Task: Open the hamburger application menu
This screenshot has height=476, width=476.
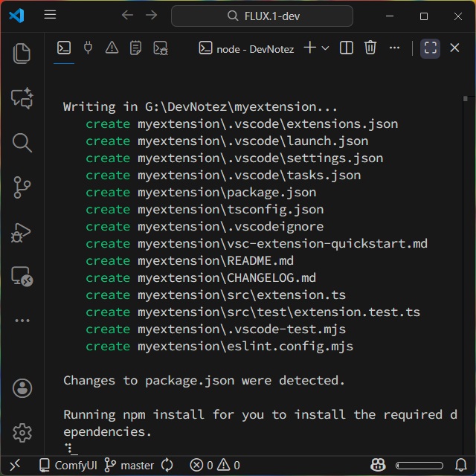Action: point(50,16)
